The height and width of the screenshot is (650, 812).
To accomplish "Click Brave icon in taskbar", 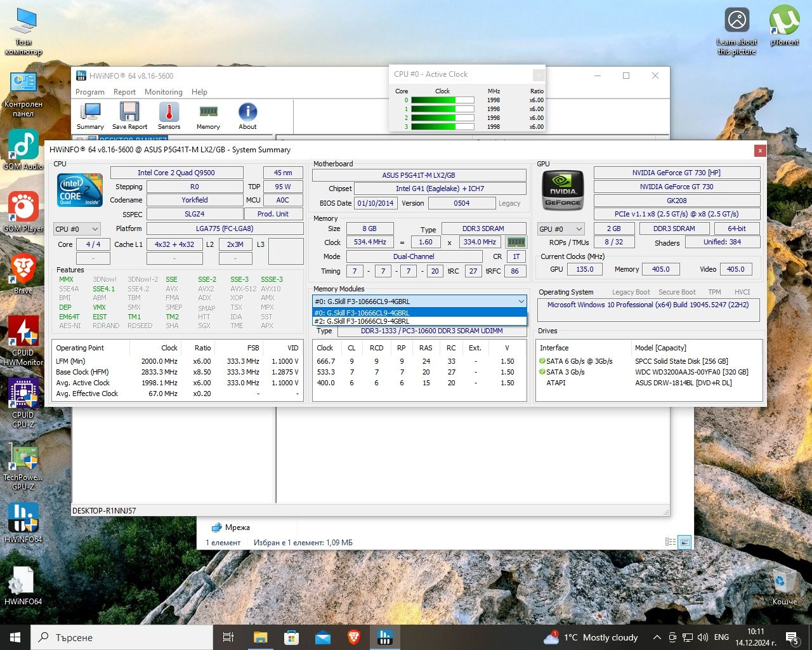I will pos(354,637).
